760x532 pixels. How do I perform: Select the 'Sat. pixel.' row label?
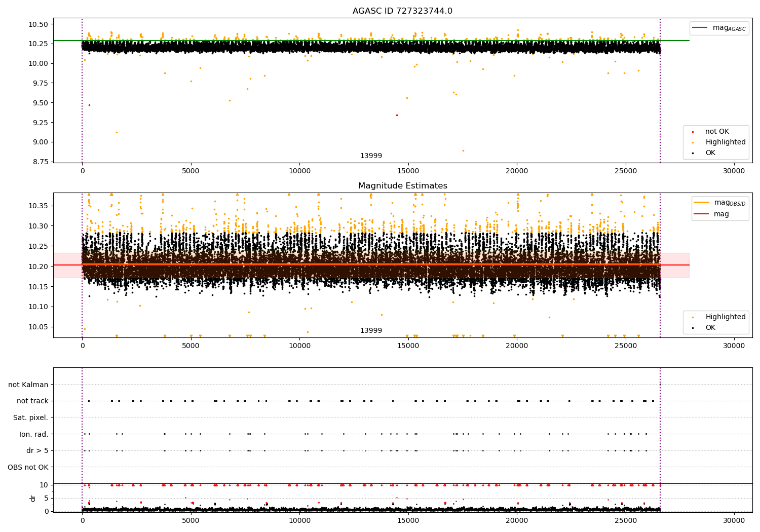click(30, 417)
